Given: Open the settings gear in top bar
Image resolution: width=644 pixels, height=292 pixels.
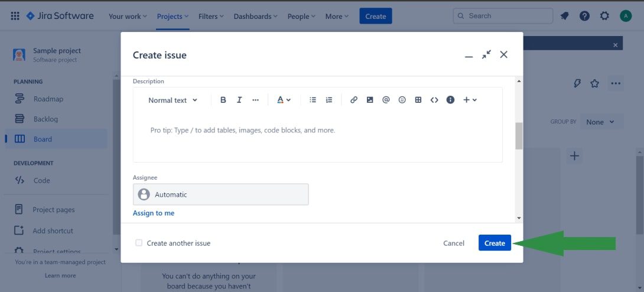Looking at the screenshot, I should (604, 16).
